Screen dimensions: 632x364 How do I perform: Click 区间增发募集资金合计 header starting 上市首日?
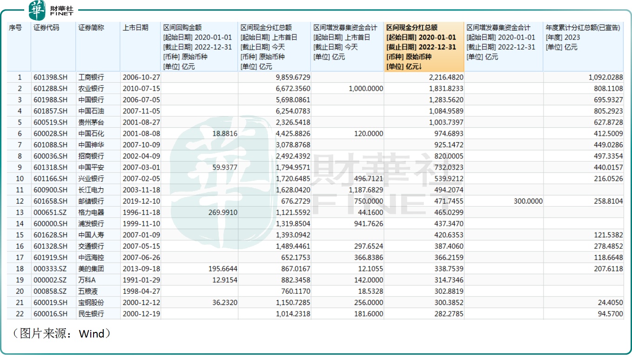click(347, 47)
